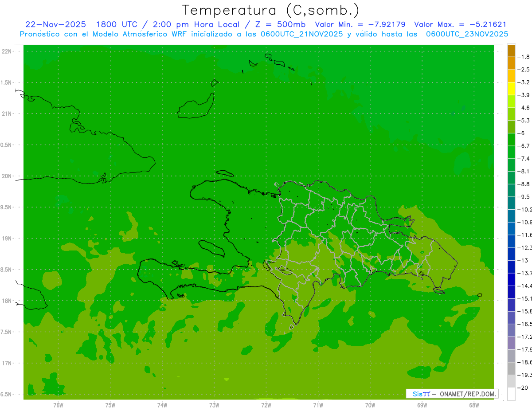Click the '75W' longitude axis label
The image size is (532, 411).
click(110, 405)
